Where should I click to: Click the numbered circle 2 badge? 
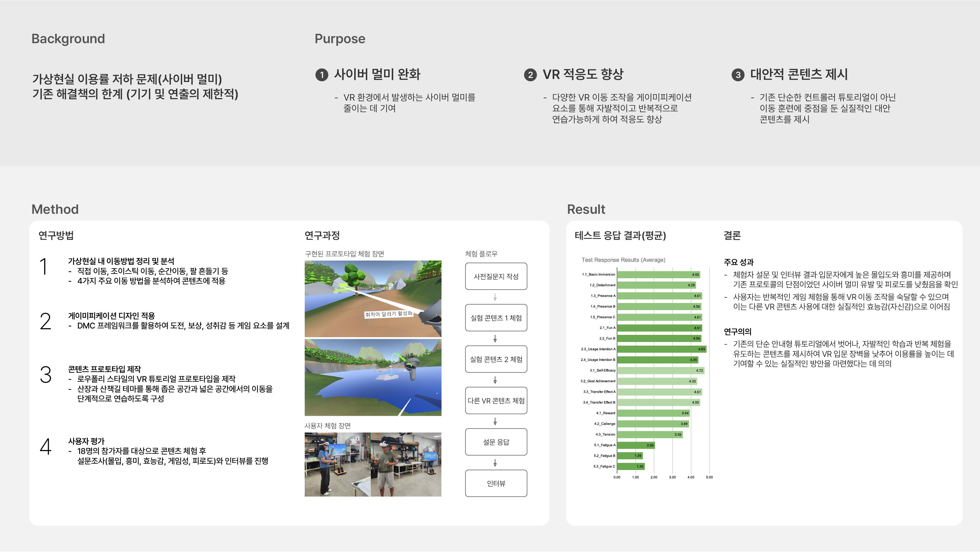[x=530, y=75]
